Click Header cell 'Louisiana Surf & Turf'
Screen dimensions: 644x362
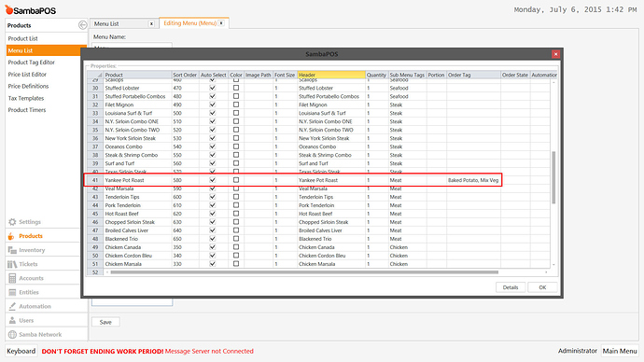[331, 113]
